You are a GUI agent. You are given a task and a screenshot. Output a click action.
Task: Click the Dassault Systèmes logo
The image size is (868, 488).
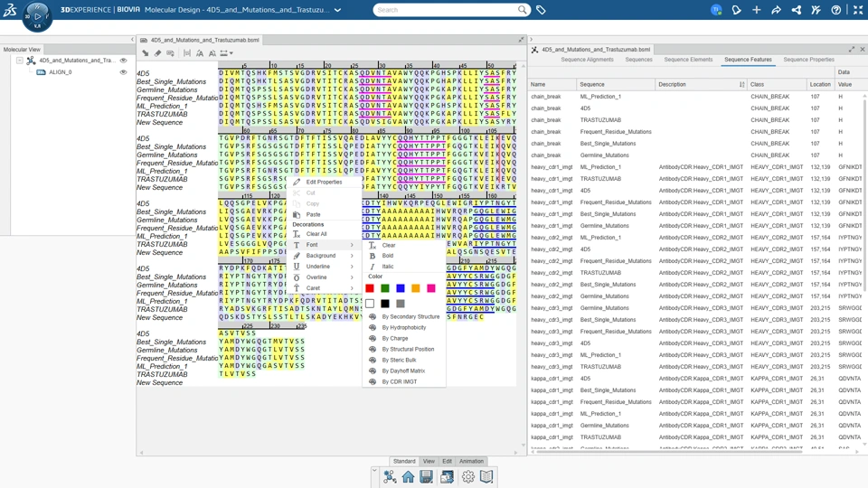coord(10,9)
